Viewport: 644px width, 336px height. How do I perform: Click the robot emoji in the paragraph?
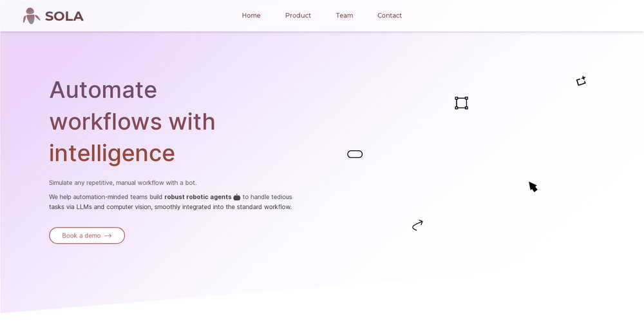coord(237,197)
